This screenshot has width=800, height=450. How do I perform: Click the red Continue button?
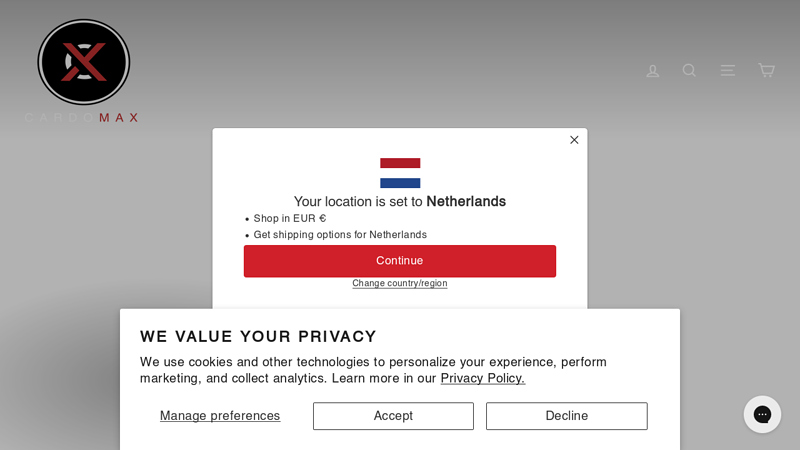point(400,261)
